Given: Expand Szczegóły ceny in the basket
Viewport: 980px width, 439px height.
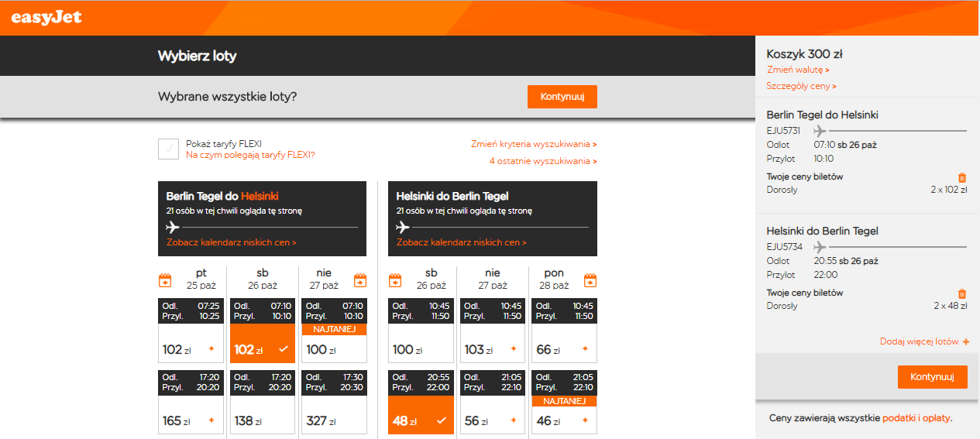Looking at the screenshot, I should click(x=801, y=86).
